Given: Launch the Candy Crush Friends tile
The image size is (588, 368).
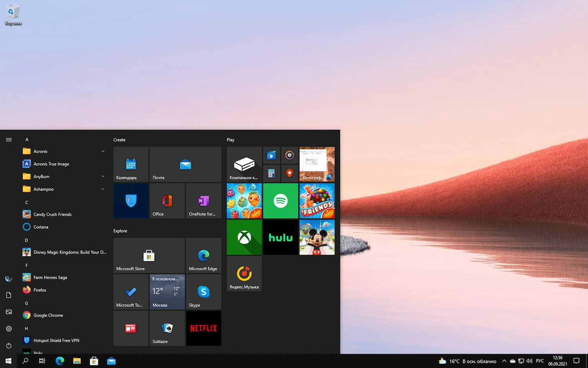Looking at the screenshot, I should point(317,201).
